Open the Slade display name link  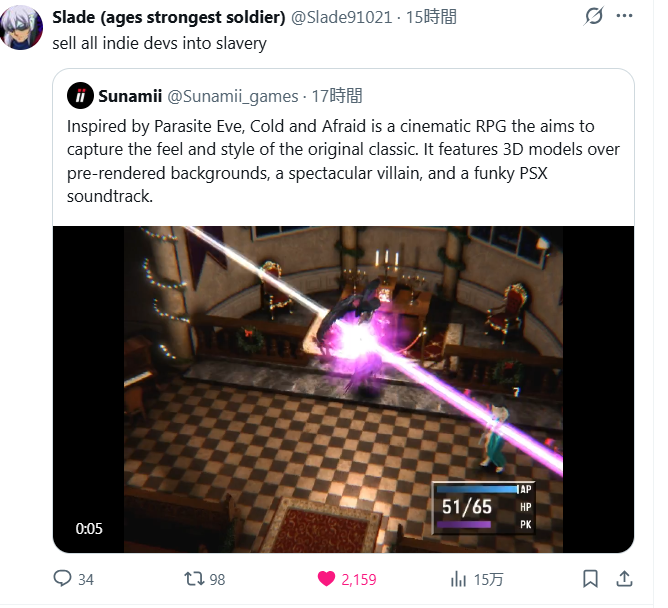[169, 17]
